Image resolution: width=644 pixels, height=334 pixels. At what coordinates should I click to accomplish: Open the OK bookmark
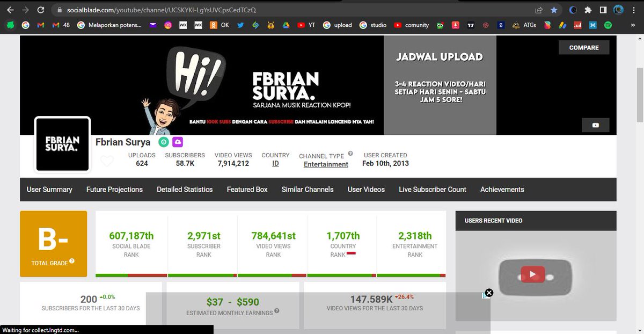tap(219, 25)
